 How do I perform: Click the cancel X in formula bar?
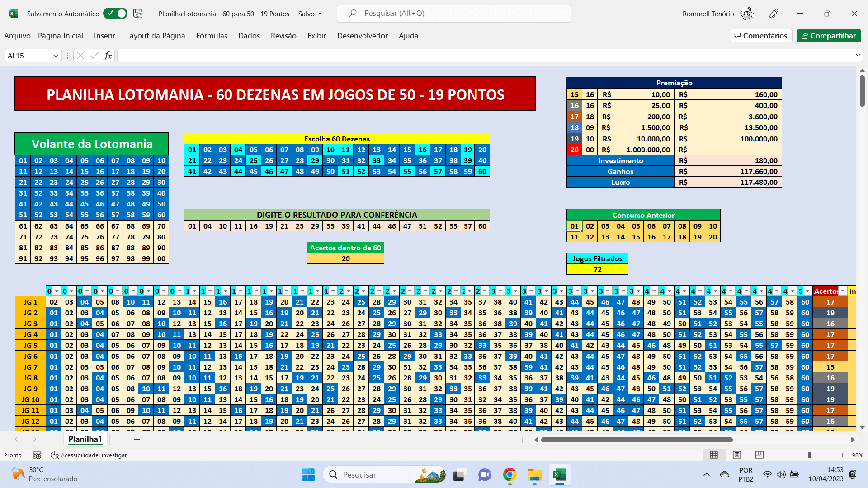click(80, 56)
